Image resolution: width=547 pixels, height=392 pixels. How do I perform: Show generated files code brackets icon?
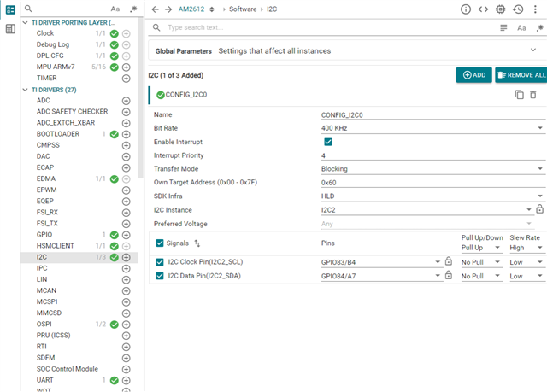483,9
